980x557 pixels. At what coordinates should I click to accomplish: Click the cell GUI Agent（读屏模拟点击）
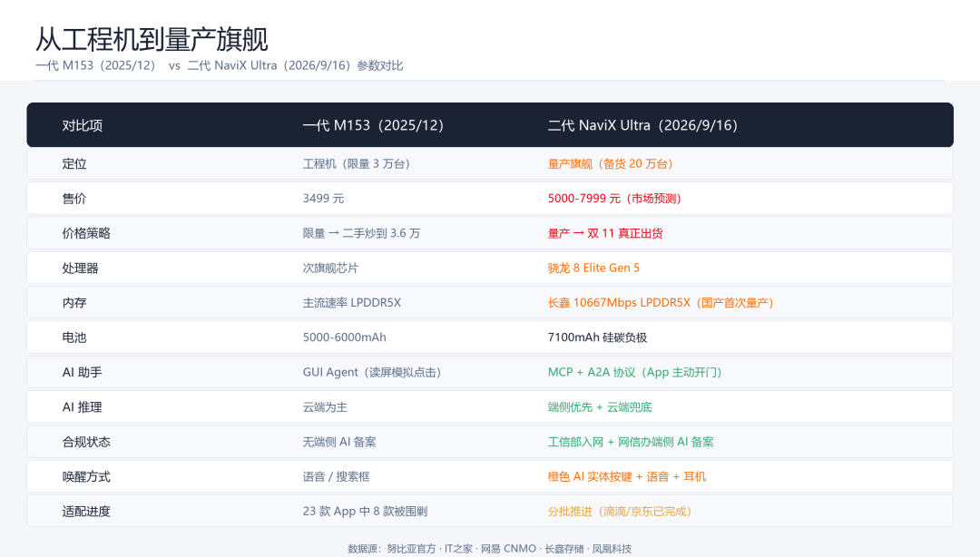pos(372,373)
